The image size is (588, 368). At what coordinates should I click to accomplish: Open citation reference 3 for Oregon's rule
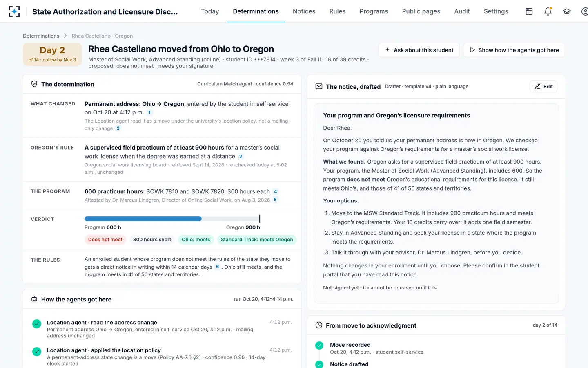tap(241, 156)
